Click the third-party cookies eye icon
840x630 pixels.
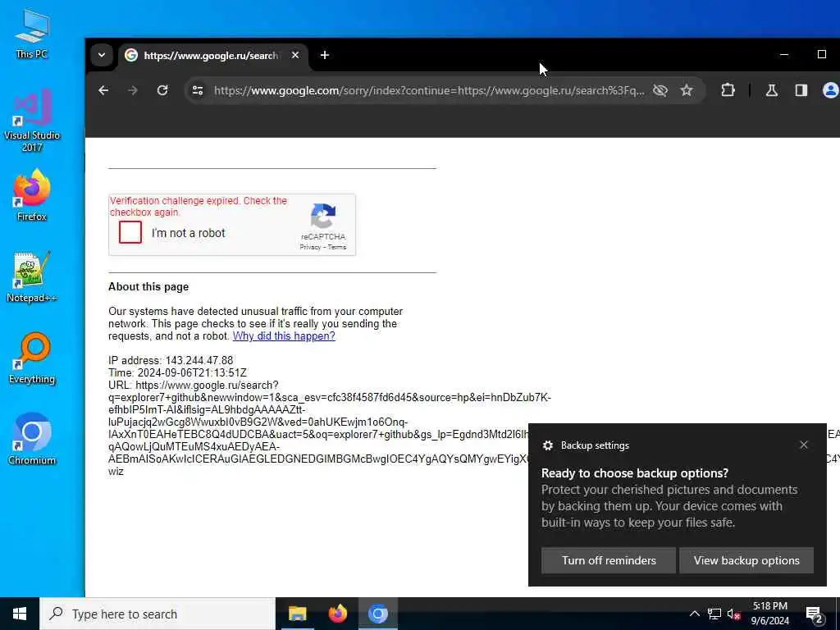(x=660, y=90)
